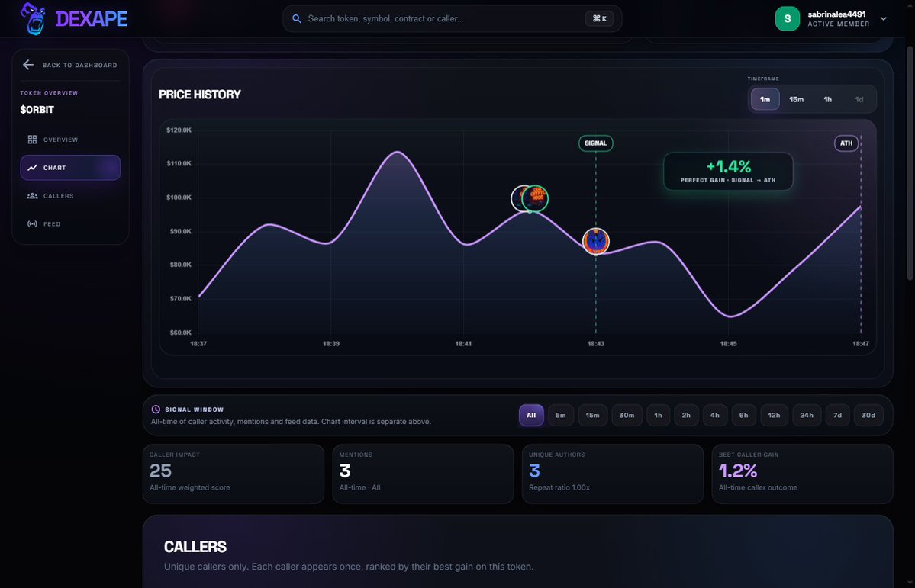
Task: Focus the token search field
Action: coord(453,18)
